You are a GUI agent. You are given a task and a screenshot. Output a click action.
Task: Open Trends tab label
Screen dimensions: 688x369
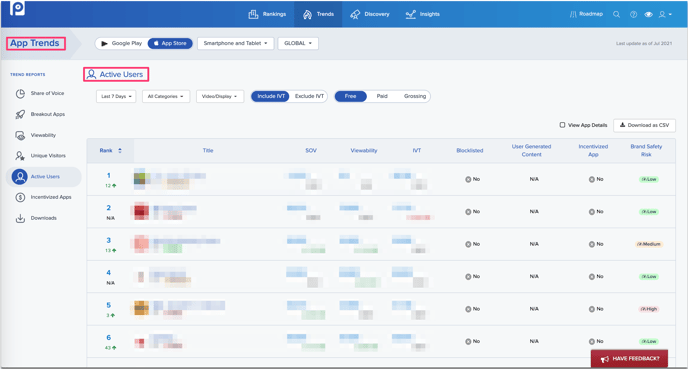point(325,14)
